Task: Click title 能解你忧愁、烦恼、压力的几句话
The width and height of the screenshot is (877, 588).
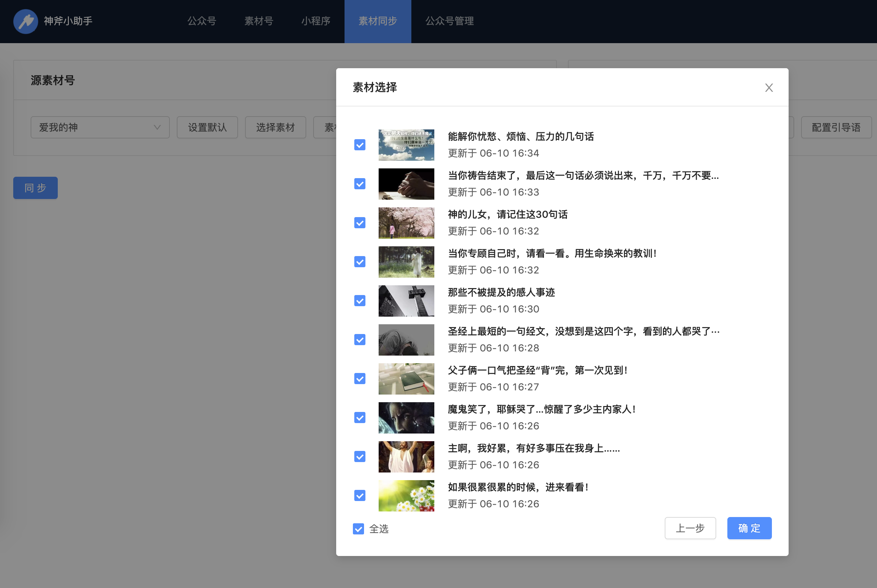Action: (x=521, y=137)
